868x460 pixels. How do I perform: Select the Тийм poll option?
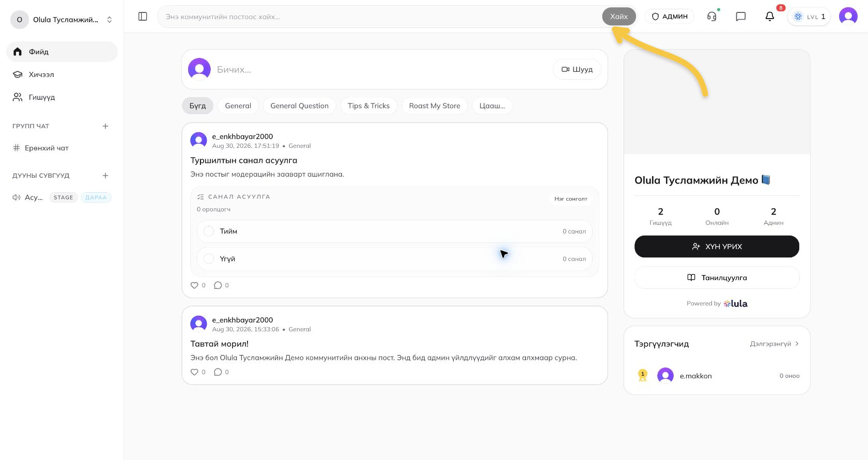pos(395,232)
